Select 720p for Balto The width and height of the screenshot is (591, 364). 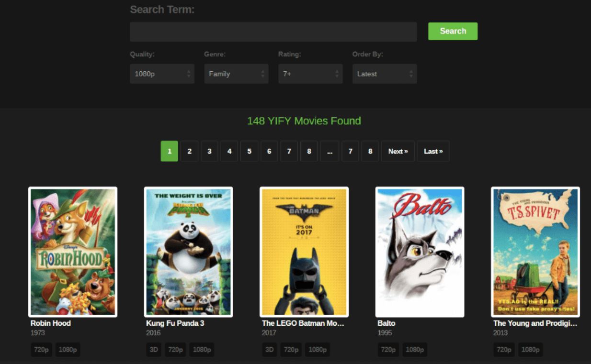coord(388,350)
